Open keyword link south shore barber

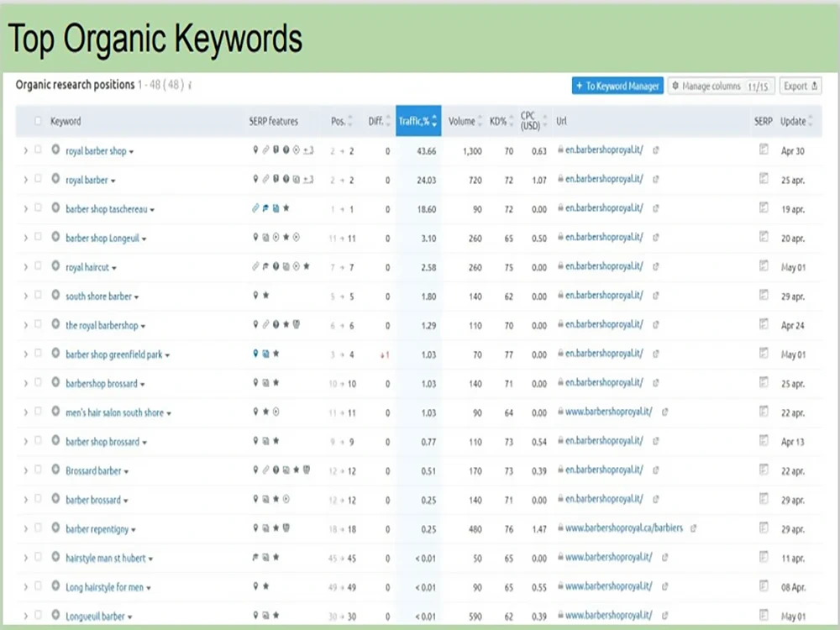click(x=98, y=297)
